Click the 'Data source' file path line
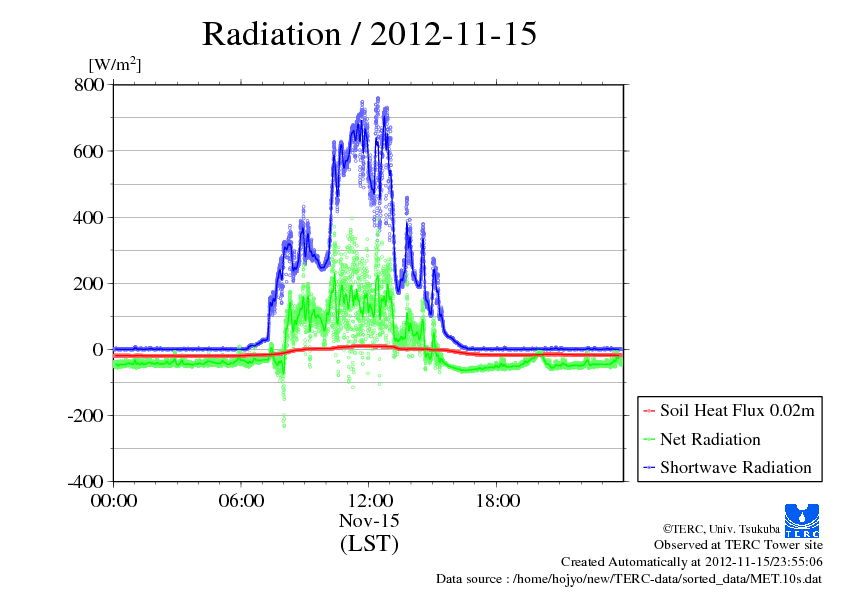This screenshot has width=842, height=595. pos(629,579)
